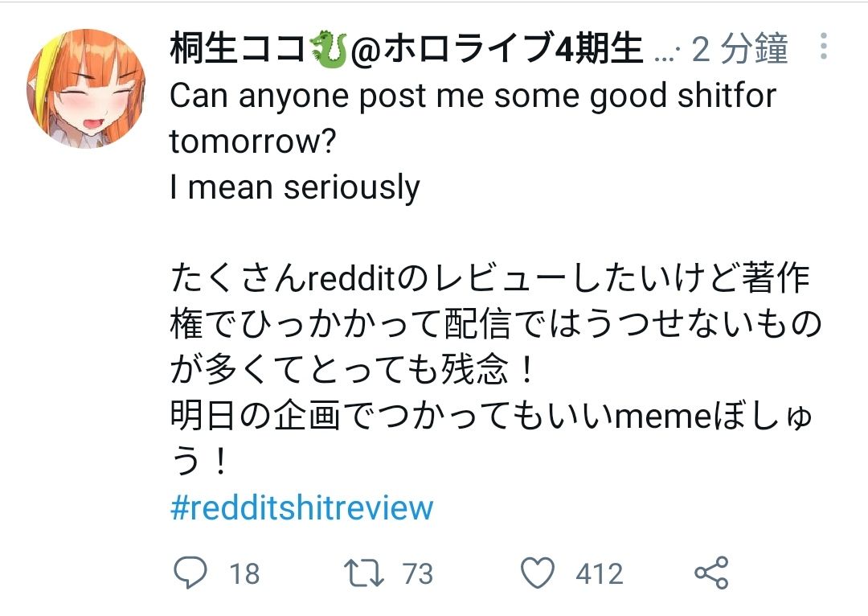Click the retweet count 73
The width and height of the screenshot is (868, 616).
tap(417, 574)
